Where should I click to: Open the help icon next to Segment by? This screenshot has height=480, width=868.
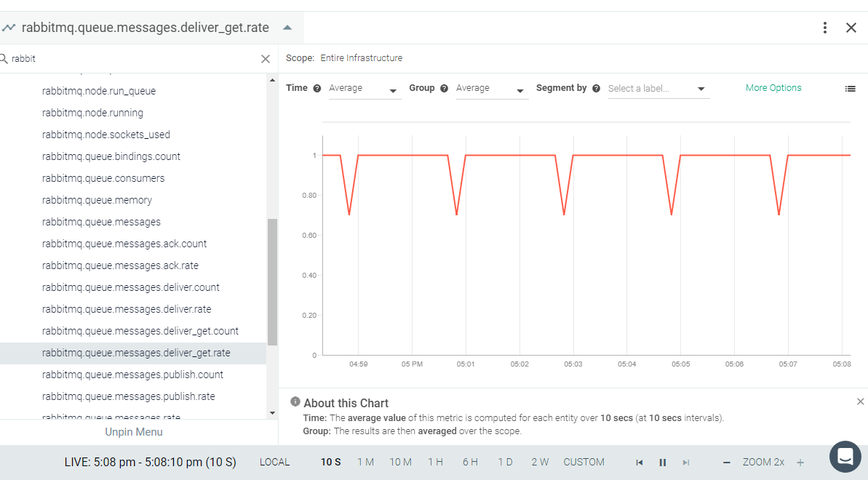tap(596, 89)
